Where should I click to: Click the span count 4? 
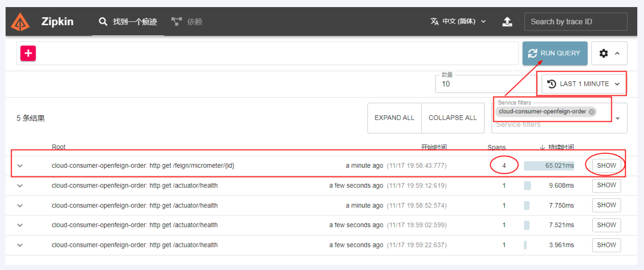[x=504, y=165]
